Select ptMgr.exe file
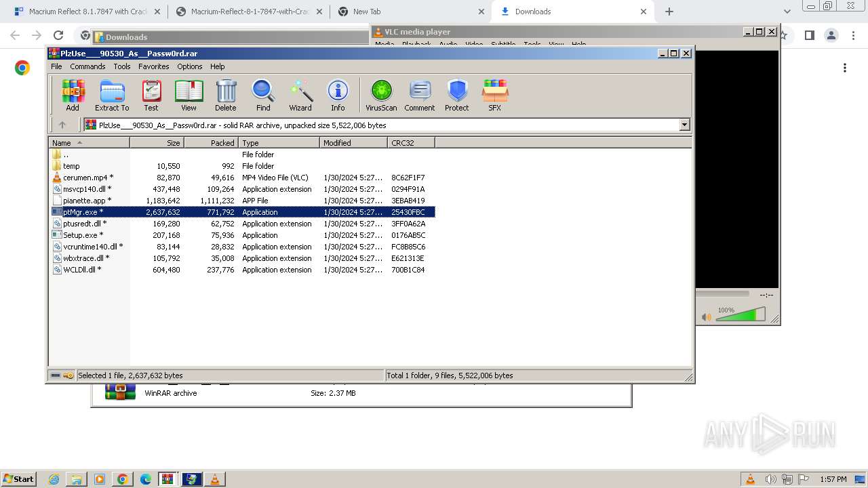The height and width of the screenshot is (488, 868). tap(242, 212)
